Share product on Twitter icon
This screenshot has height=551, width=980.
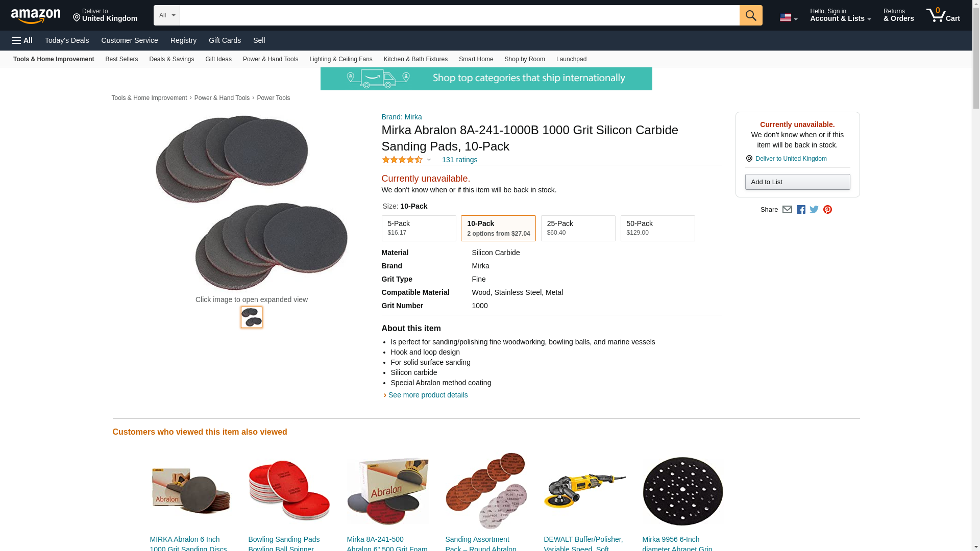(814, 210)
